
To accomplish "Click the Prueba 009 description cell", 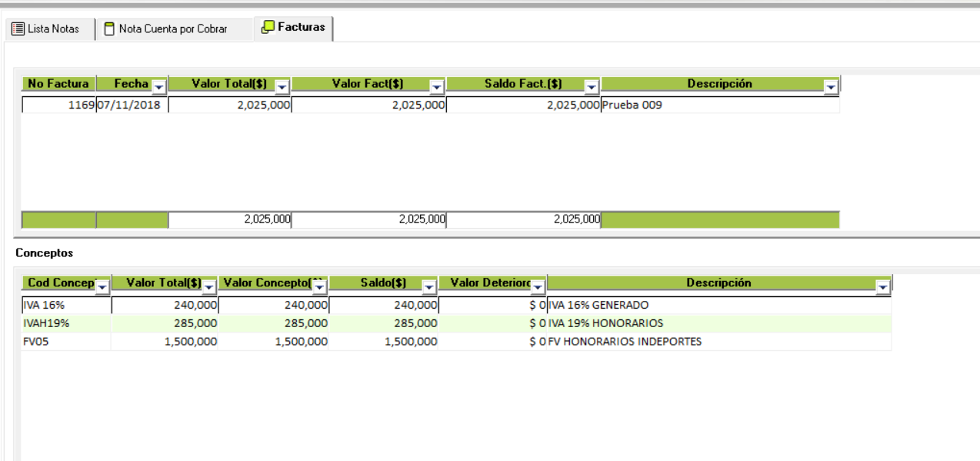I will click(x=719, y=105).
